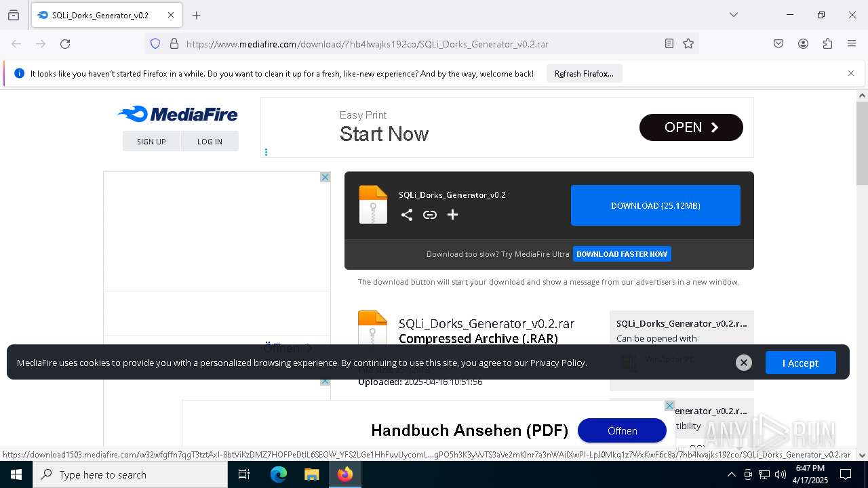868x488 pixels.
Task: Open Firefox application menu
Action: (x=852, y=43)
